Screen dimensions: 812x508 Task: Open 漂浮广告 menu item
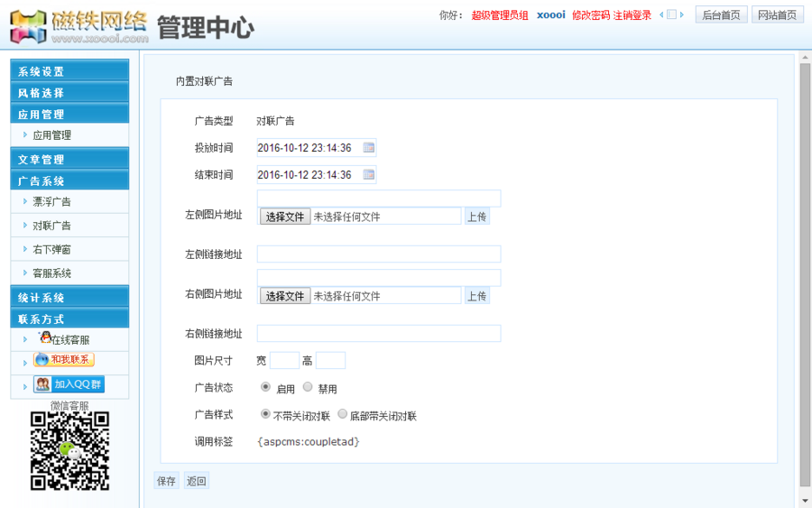tap(51, 201)
